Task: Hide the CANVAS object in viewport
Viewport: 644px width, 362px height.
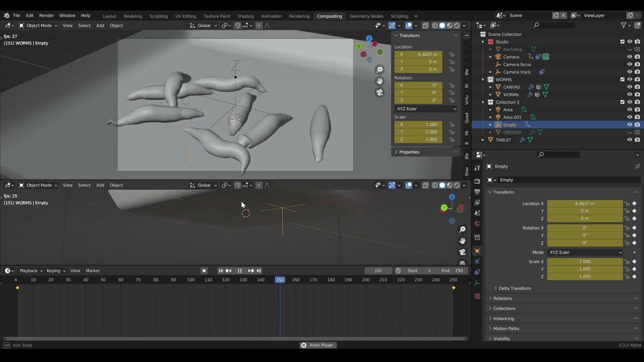Action: coord(629,87)
